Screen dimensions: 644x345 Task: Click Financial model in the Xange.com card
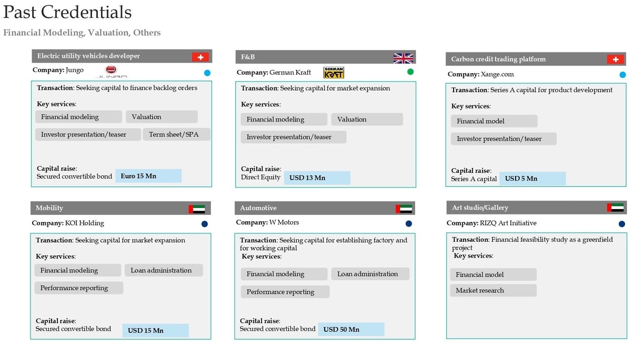494,121
